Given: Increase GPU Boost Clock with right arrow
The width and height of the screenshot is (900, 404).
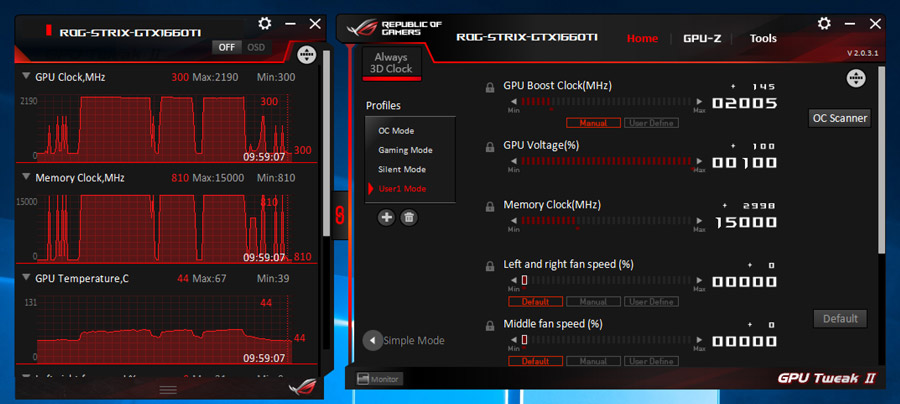Looking at the screenshot, I should [699, 102].
